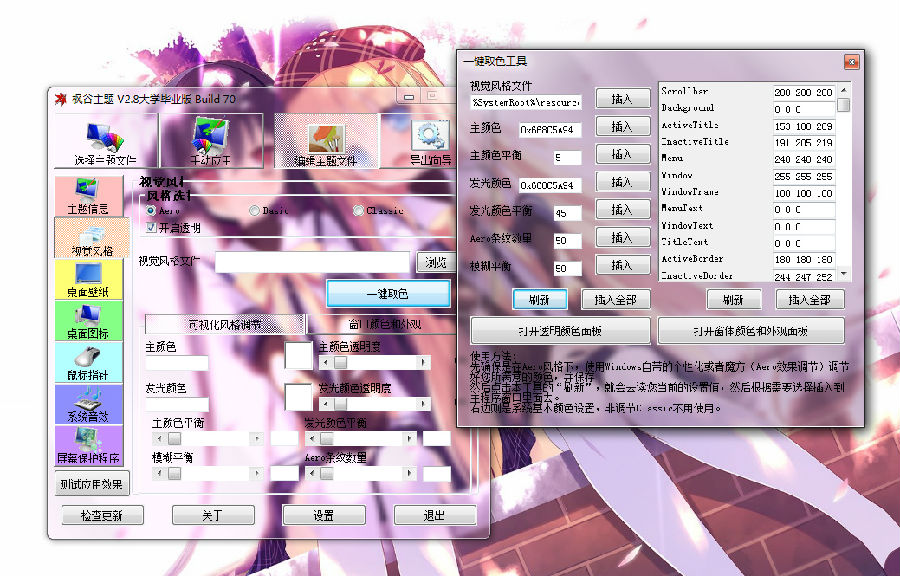900x576 pixels.
Task: Click the 浏览 browse button
Action: point(436,262)
